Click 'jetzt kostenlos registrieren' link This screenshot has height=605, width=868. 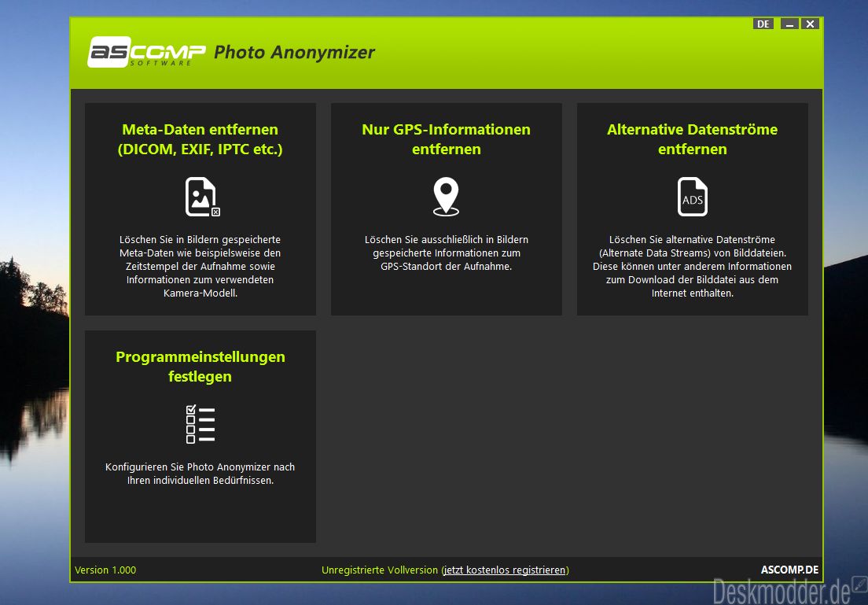point(506,570)
